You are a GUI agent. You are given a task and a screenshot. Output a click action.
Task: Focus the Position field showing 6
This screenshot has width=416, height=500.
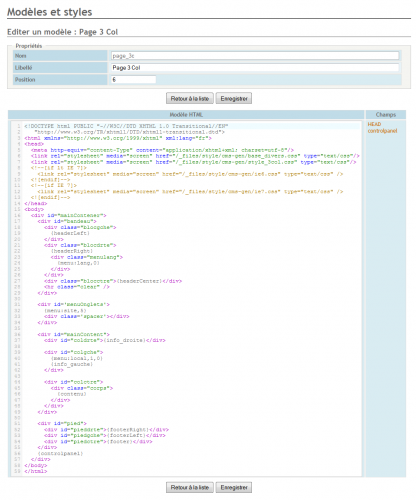pos(133,80)
